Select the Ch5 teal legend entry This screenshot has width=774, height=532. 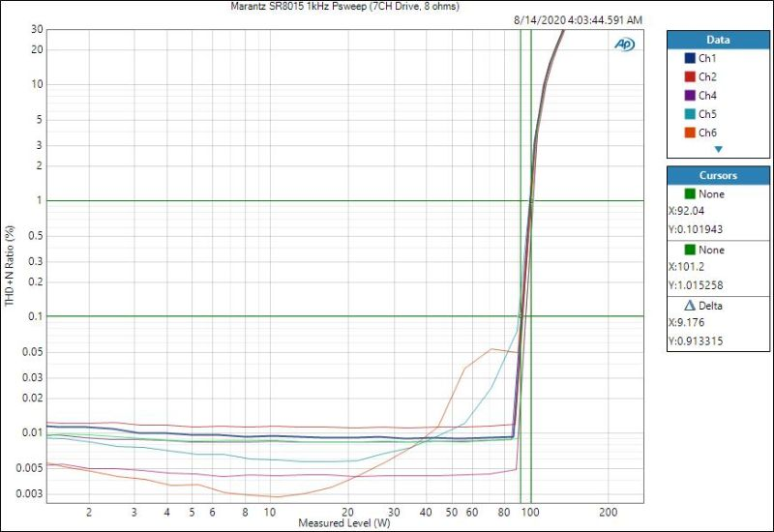(x=706, y=114)
